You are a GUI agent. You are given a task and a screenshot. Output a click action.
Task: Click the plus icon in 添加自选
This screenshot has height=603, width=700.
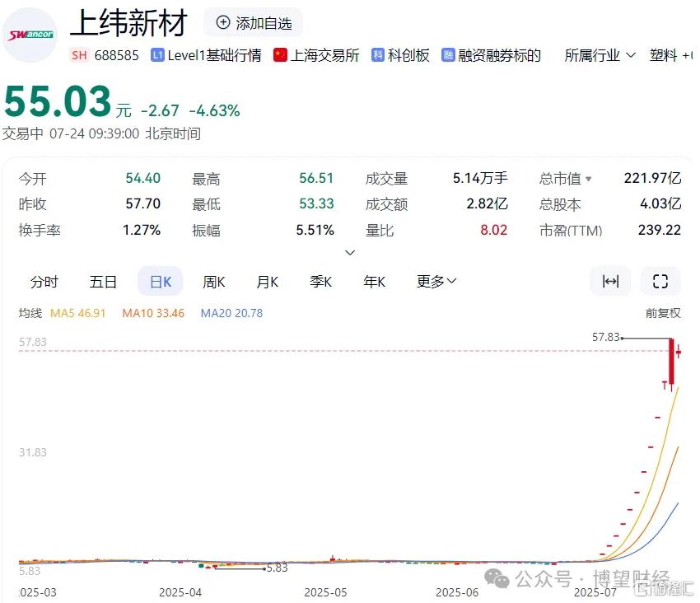223,22
